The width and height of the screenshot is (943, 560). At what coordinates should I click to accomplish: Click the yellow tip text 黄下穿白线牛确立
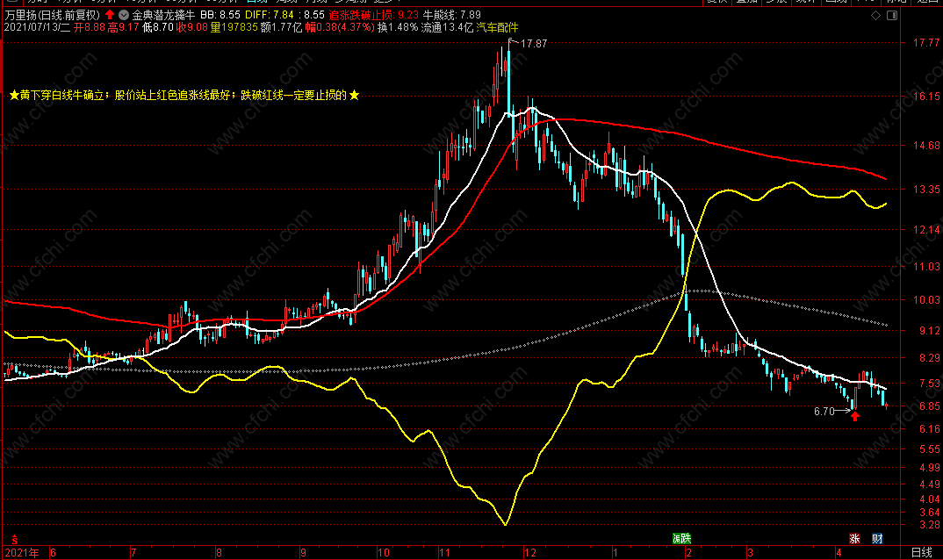pos(61,95)
